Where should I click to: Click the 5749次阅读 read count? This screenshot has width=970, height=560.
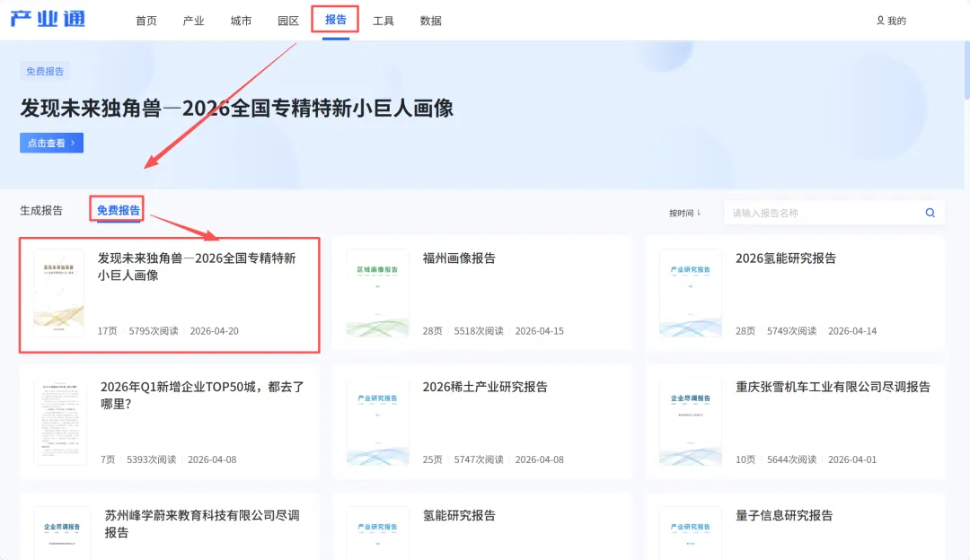[792, 330]
